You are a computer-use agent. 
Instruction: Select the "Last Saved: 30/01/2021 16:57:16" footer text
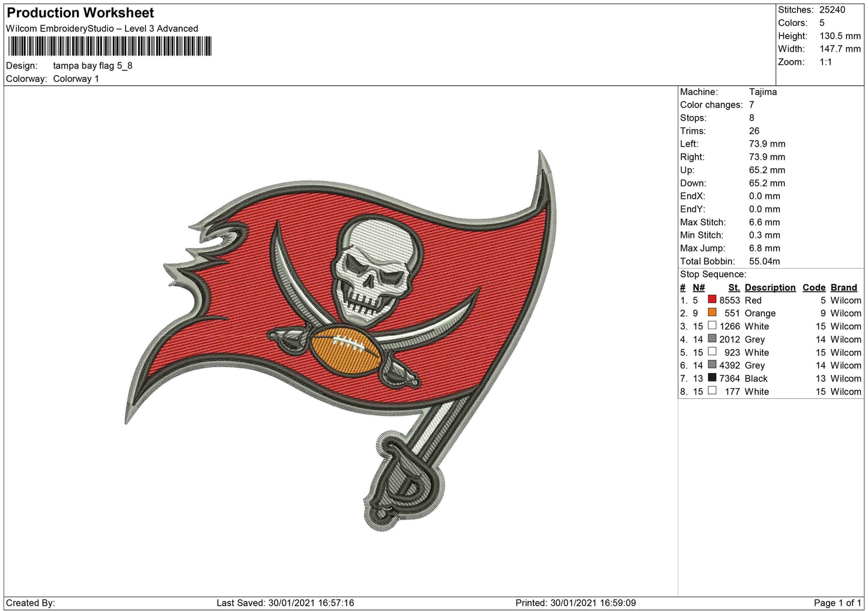point(285,603)
